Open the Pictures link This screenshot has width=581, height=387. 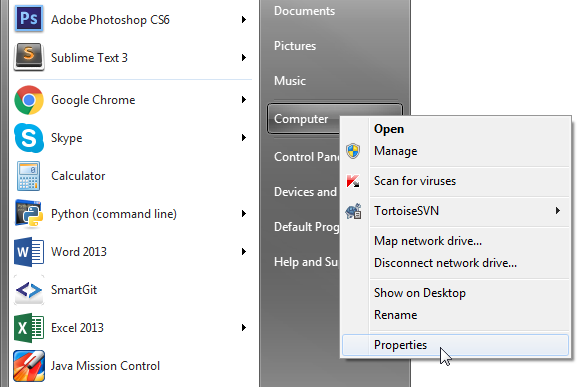click(295, 46)
